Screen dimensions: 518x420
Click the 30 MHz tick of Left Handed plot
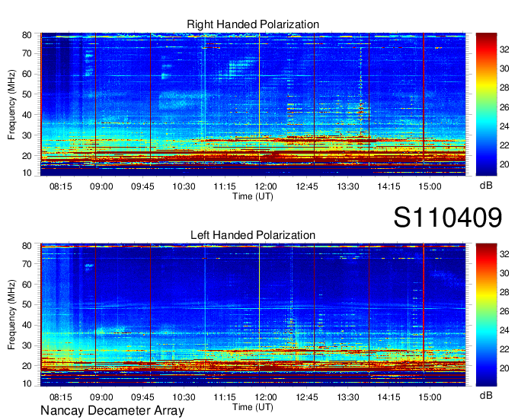tap(27, 345)
